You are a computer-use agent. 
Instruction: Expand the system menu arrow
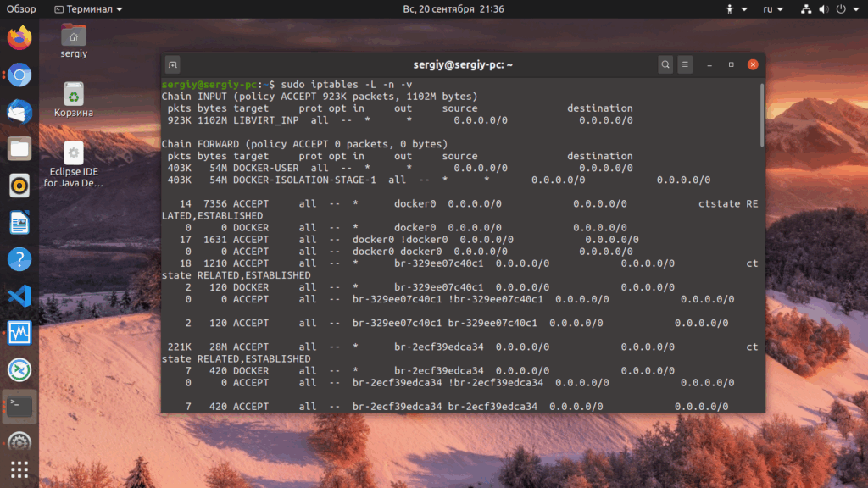coord(856,8)
